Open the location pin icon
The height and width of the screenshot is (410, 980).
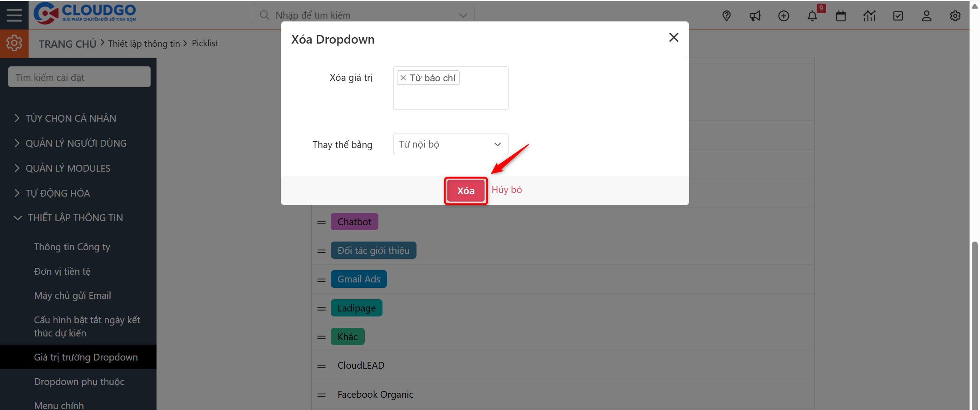[x=726, y=16]
